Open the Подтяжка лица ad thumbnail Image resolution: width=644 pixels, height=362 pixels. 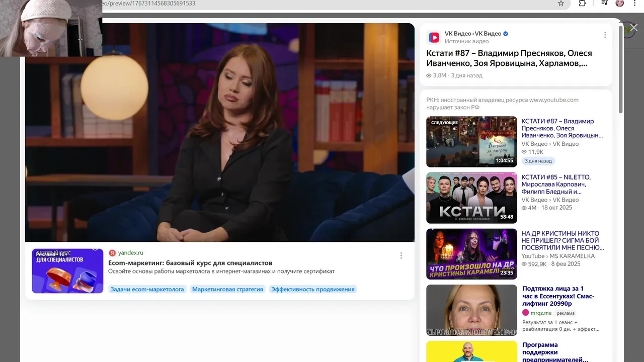point(471,310)
